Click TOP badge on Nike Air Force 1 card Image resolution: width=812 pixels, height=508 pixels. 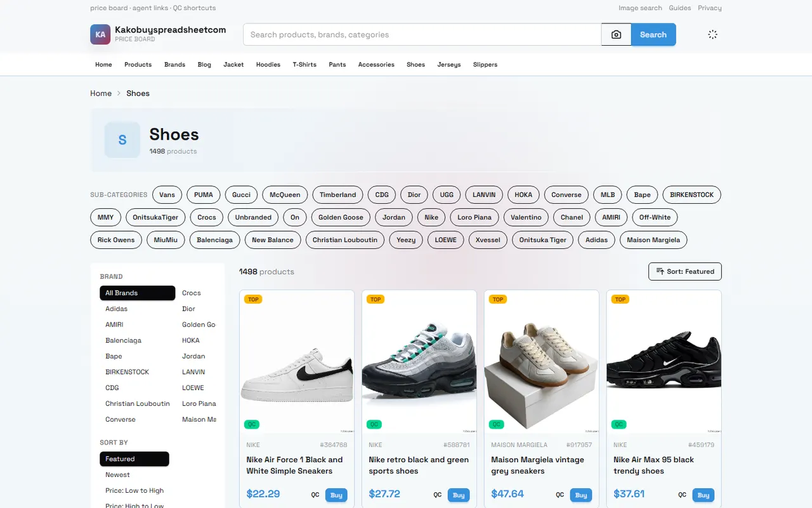click(253, 299)
